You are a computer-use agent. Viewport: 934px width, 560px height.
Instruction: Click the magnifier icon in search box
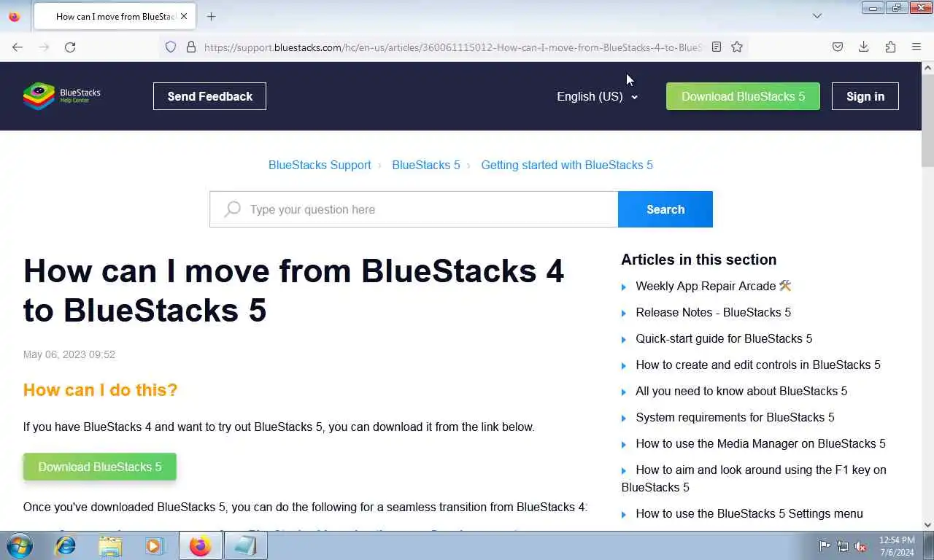[x=233, y=209]
